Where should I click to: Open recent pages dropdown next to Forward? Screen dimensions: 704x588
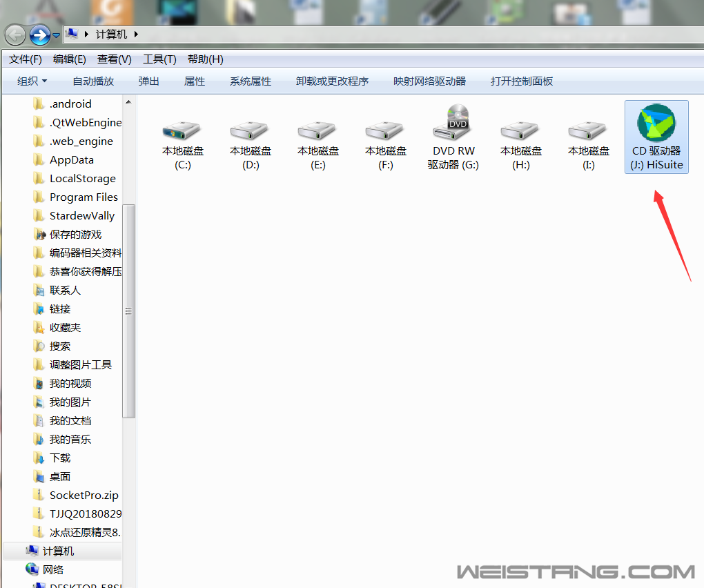click(56, 35)
